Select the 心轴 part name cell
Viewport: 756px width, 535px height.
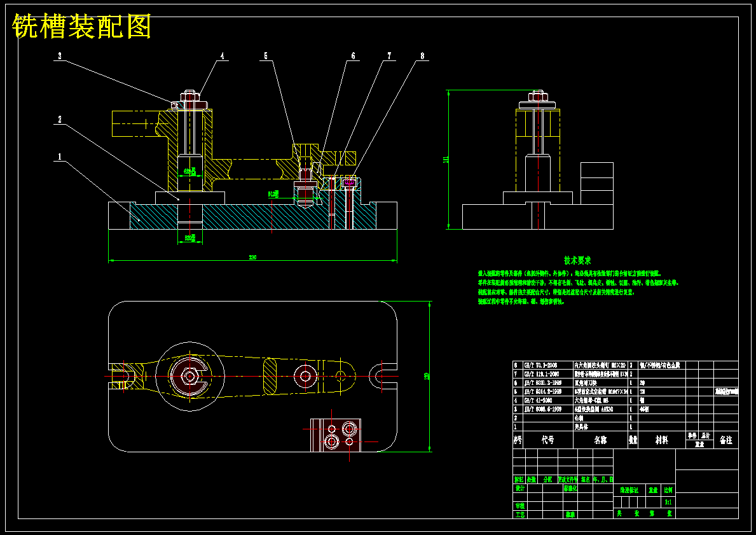pos(579,418)
